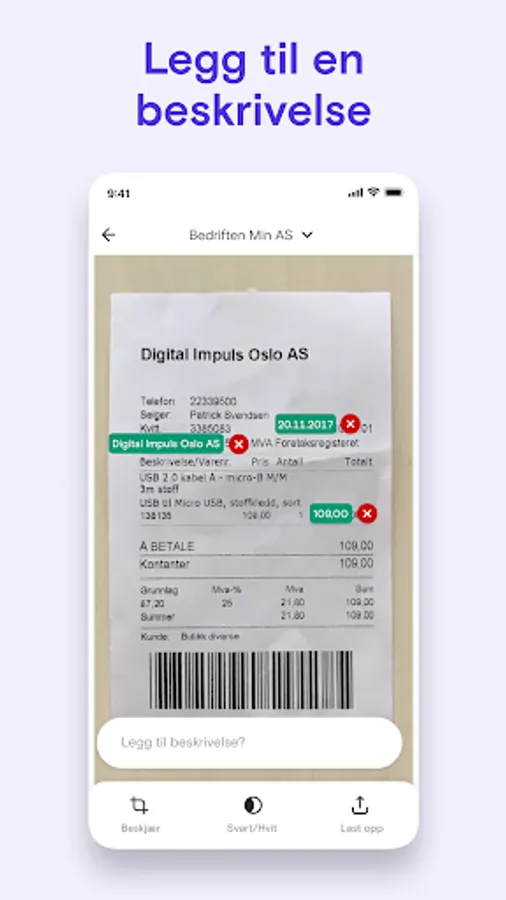
Task: Open the Bedriften Min AS company dropdown
Action: pyautogui.click(x=251, y=235)
